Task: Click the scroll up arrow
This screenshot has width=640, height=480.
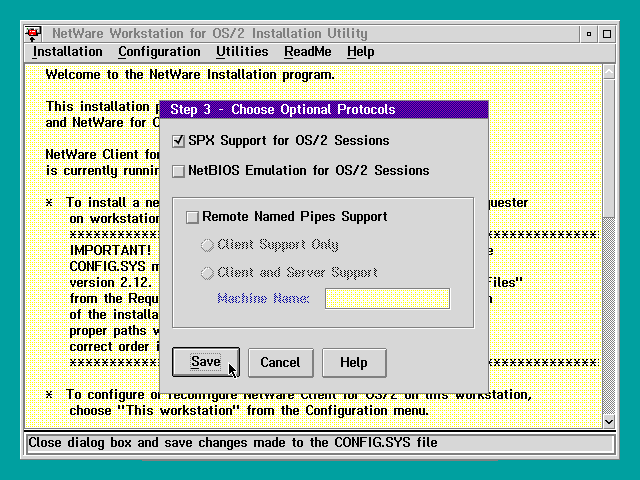Action: 609,72
